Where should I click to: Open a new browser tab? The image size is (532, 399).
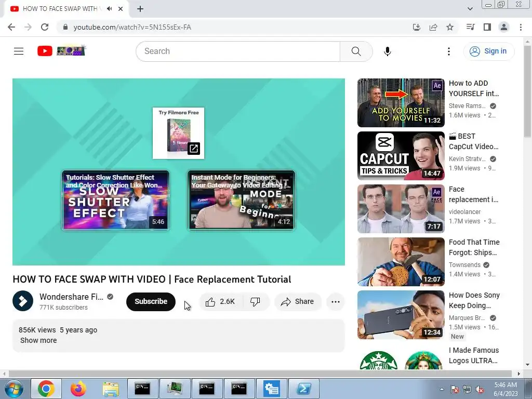[140, 9]
